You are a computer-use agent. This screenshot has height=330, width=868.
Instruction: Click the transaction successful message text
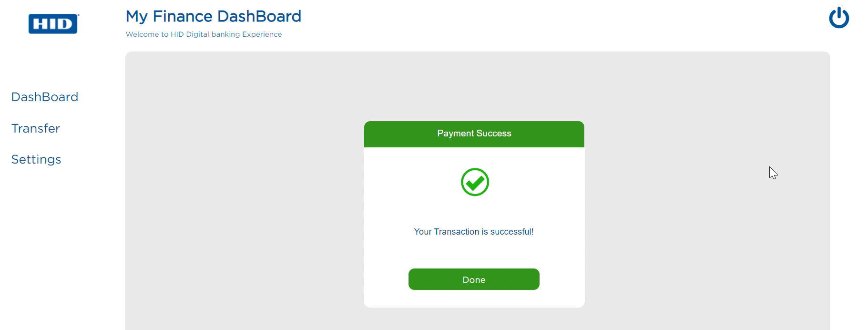[473, 232]
